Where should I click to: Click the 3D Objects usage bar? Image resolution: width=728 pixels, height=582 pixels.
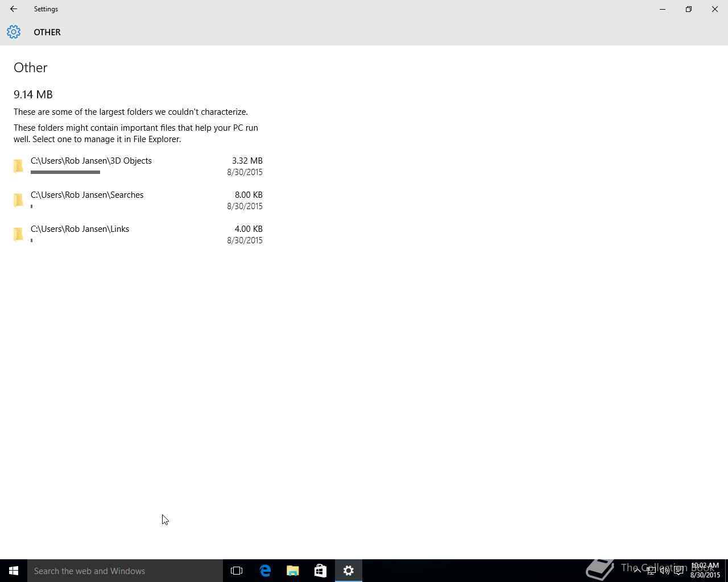click(x=65, y=172)
